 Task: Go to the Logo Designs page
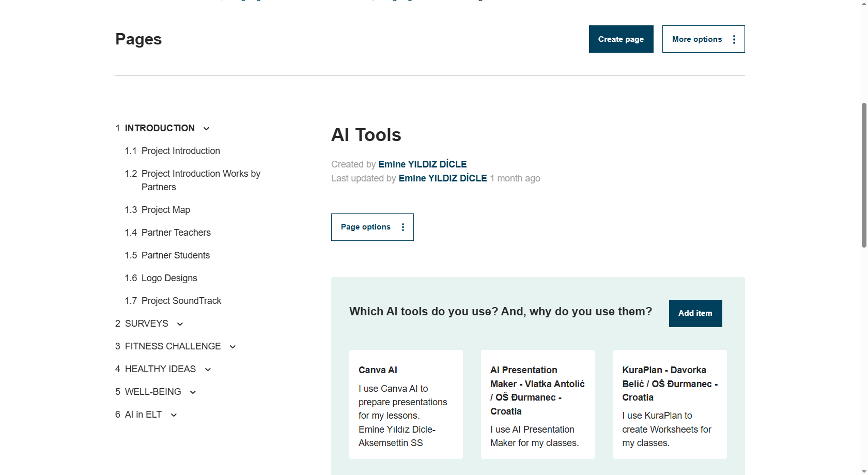coord(169,278)
